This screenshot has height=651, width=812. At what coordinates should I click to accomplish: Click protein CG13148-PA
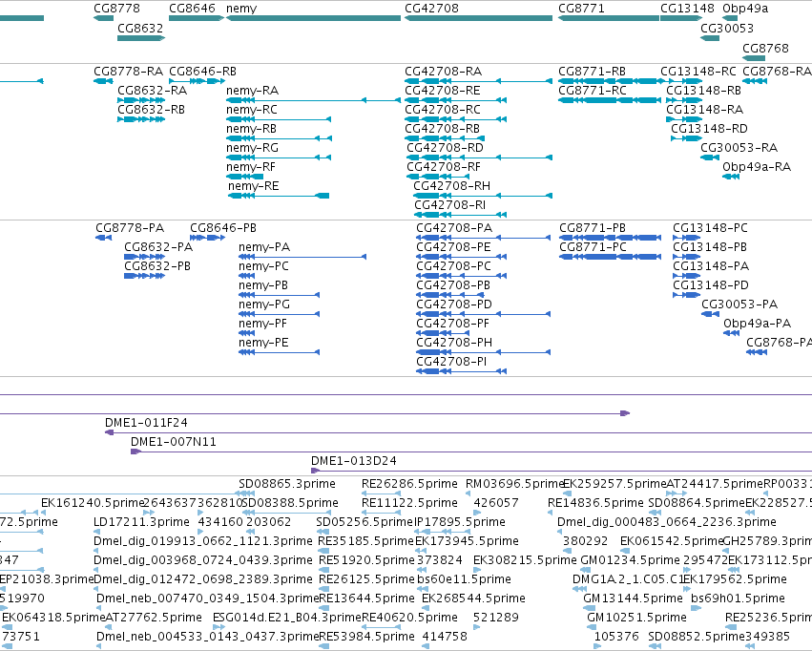(687, 276)
